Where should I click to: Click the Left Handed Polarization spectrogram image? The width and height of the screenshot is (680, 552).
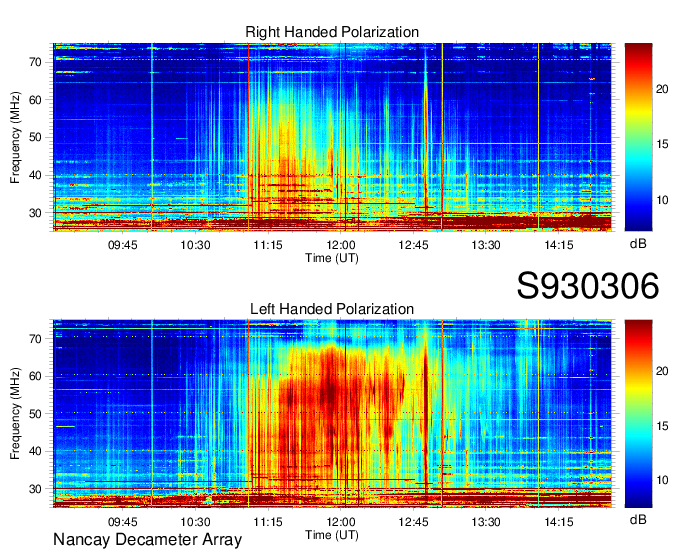tap(332, 414)
